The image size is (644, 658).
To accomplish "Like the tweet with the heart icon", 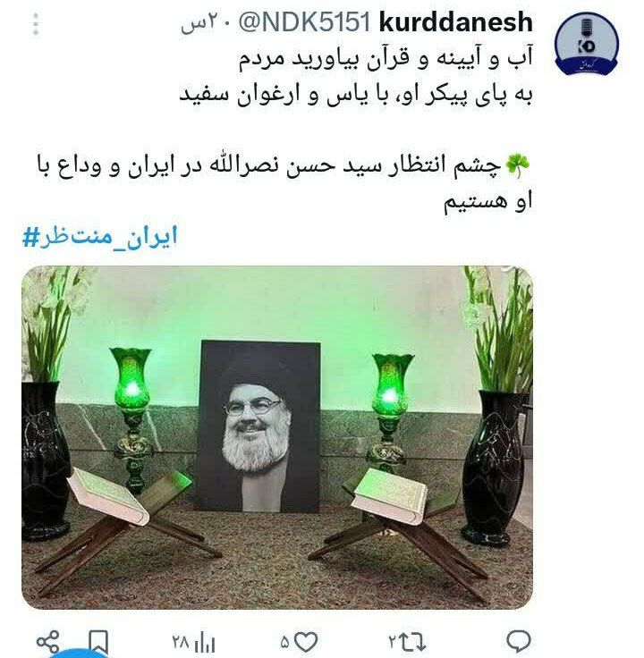I will [x=306, y=642].
